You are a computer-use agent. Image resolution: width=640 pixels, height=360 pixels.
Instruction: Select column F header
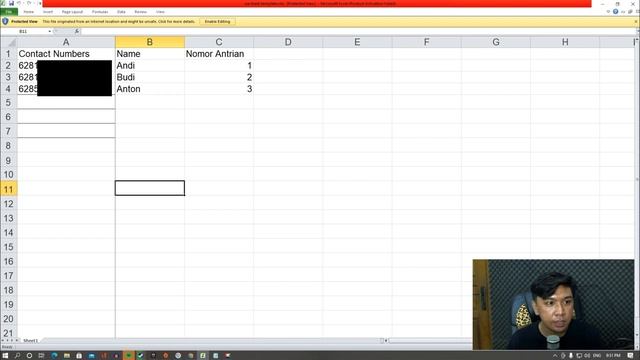pyautogui.click(x=427, y=42)
